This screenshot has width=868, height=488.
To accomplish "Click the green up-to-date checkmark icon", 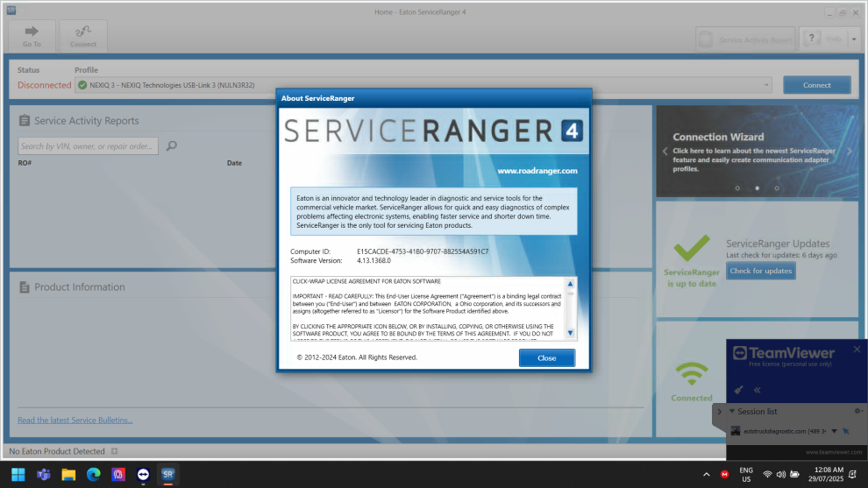I will 692,248.
